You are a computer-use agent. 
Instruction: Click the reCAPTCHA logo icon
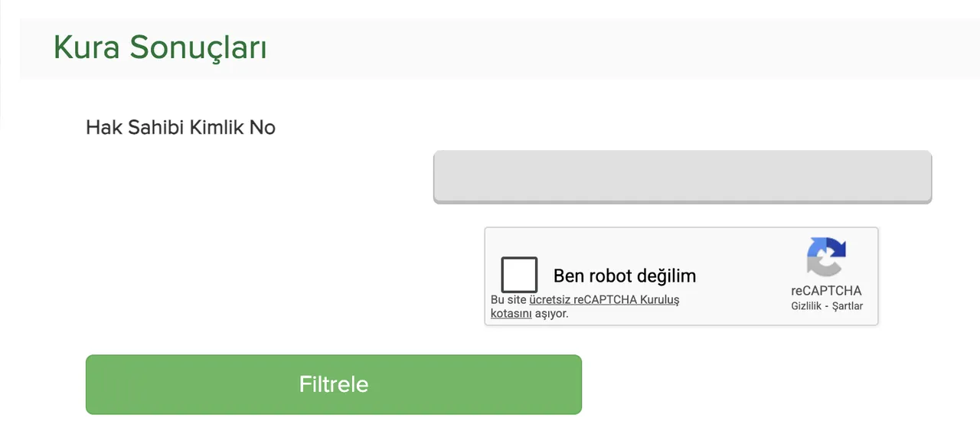click(x=826, y=257)
